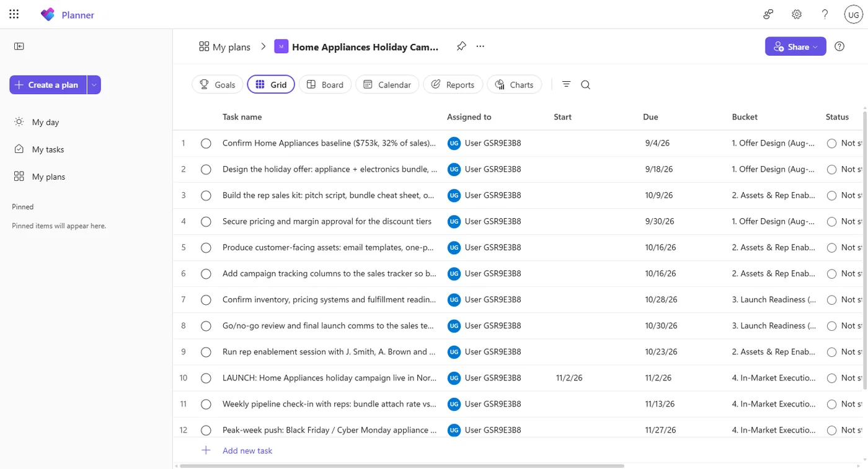Open the Settings gear icon
Image resolution: width=868 pixels, height=469 pixels.
797,14
